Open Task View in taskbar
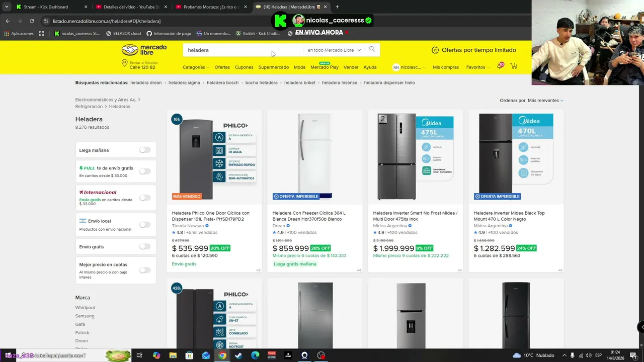 pos(139,355)
